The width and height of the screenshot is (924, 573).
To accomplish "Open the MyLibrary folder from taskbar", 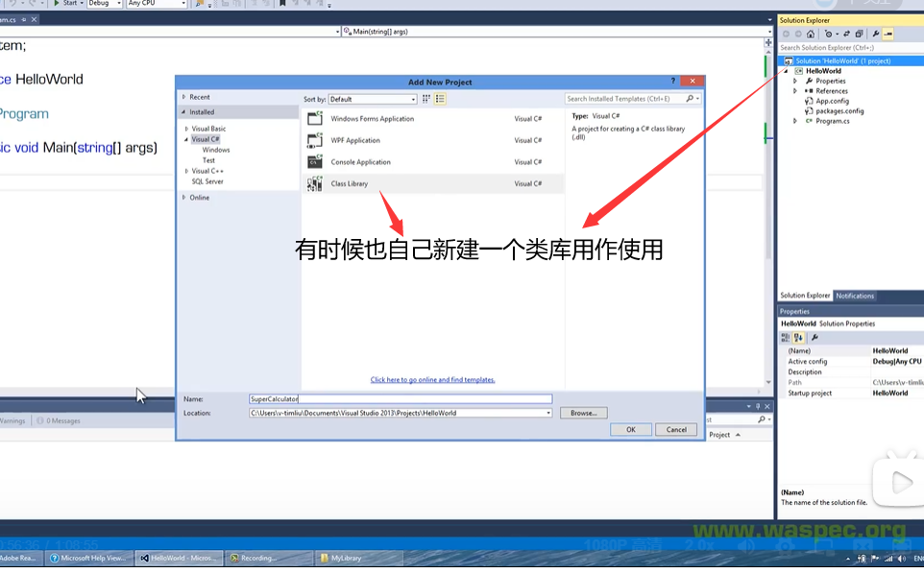I will (x=359, y=559).
